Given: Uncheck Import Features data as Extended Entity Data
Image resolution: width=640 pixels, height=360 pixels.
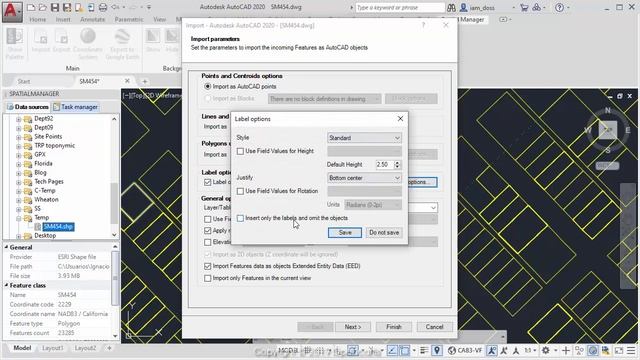Looking at the screenshot, I should (x=208, y=266).
